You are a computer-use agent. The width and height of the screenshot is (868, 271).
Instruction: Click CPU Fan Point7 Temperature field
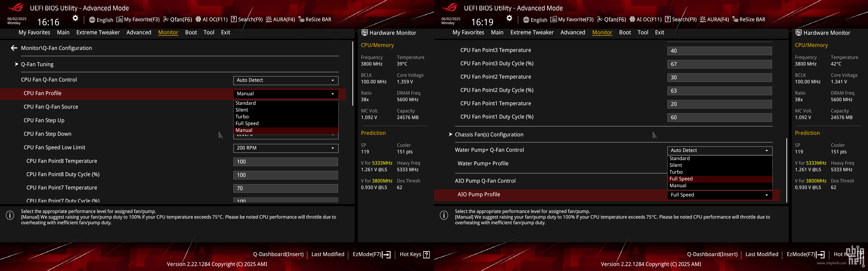(x=286, y=189)
